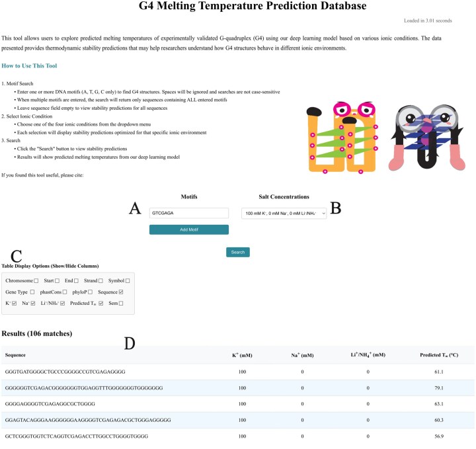Click the Predicted Tm column header
Screen dimensions: 476x449
(x=439, y=355)
